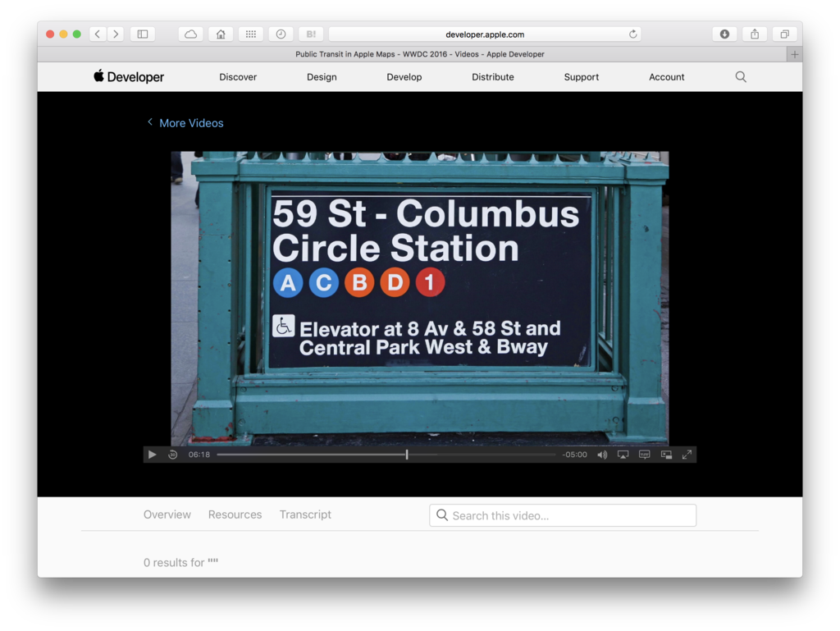Show all tabs overview icon
840x631 pixels.
click(x=784, y=34)
